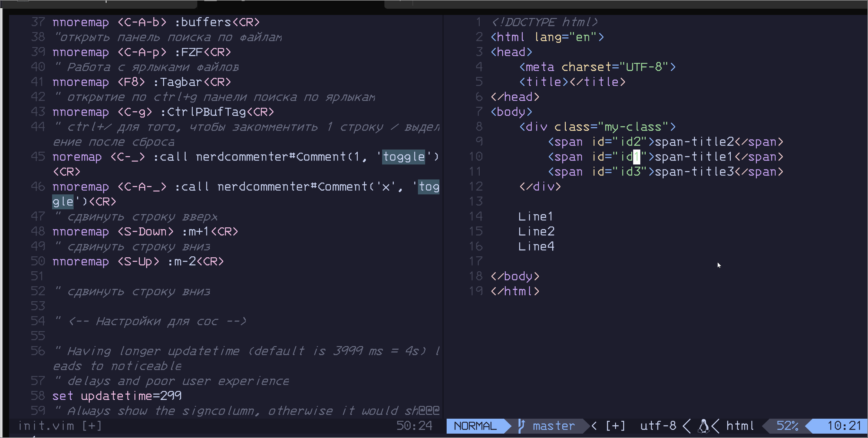Click the html filetype label
Viewport: 868px width, 438px height.
point(740,426)
